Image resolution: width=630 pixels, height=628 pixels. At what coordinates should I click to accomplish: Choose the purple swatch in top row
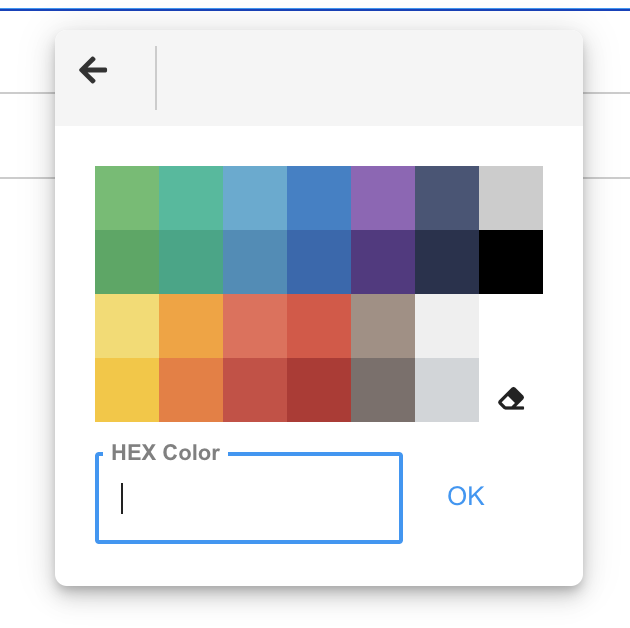(x=383, y=198)
